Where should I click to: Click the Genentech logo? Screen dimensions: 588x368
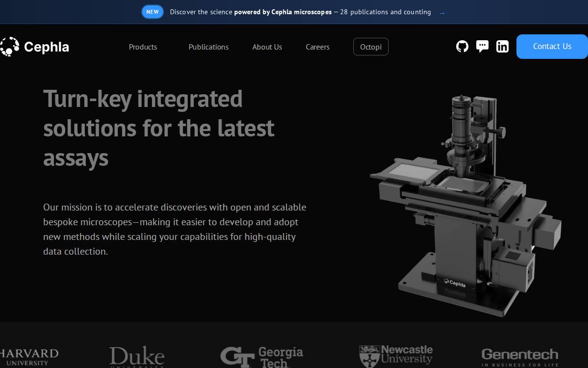520,357
